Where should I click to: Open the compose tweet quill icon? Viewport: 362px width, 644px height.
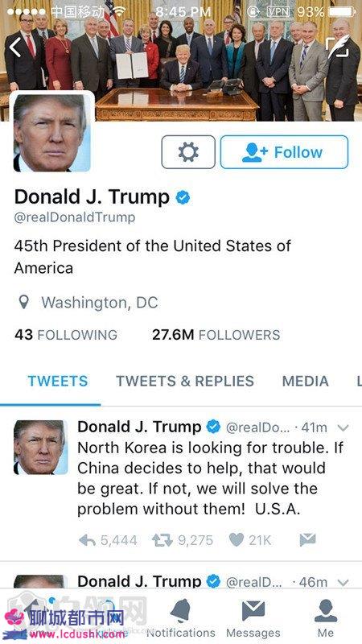[x=338, y=47]
